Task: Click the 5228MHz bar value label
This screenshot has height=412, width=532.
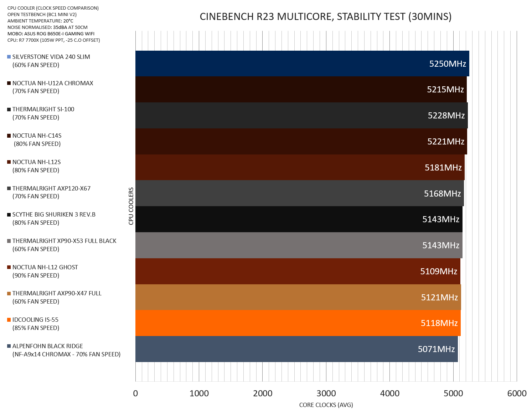Action: 446,116
